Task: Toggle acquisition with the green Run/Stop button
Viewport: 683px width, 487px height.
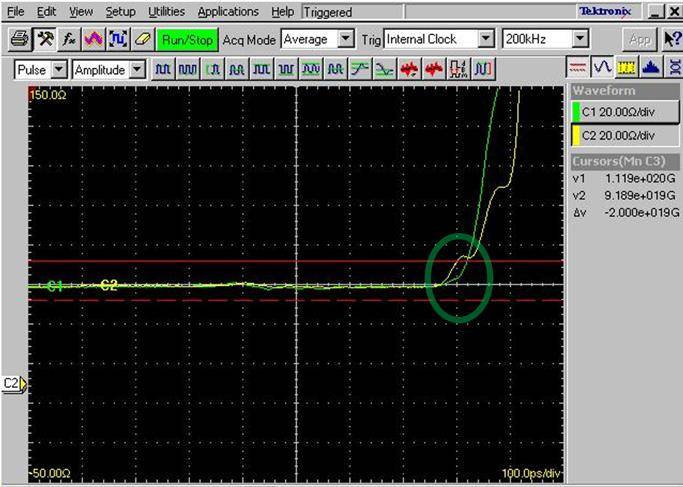Action: coord(186,39)
